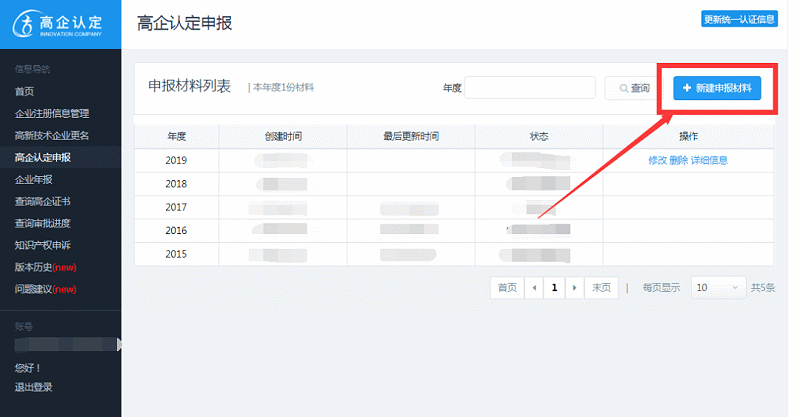Open the 每页显示 dropdown showing 10
This screenshot has height=417, width=800.
click(x=718, y=288)
